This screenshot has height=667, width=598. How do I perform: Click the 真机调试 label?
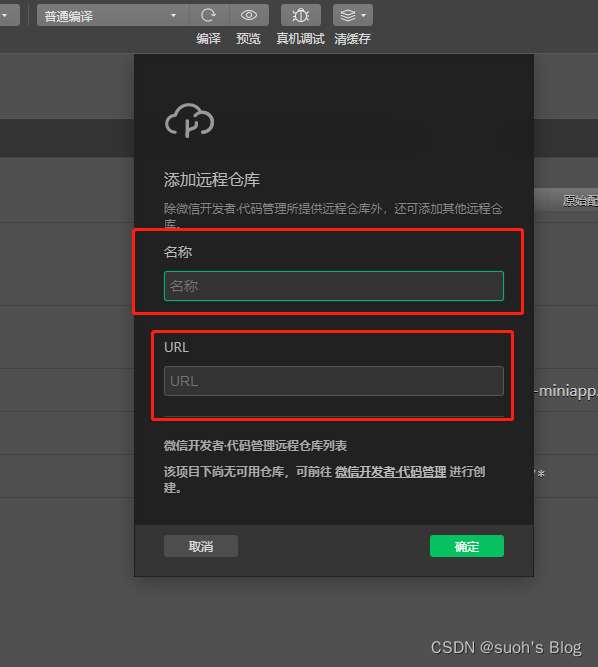[x=300, y=39]
